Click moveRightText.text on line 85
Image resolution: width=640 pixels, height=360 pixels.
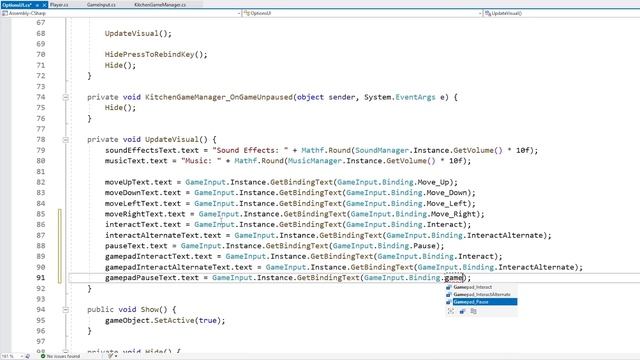click(145, 214)
